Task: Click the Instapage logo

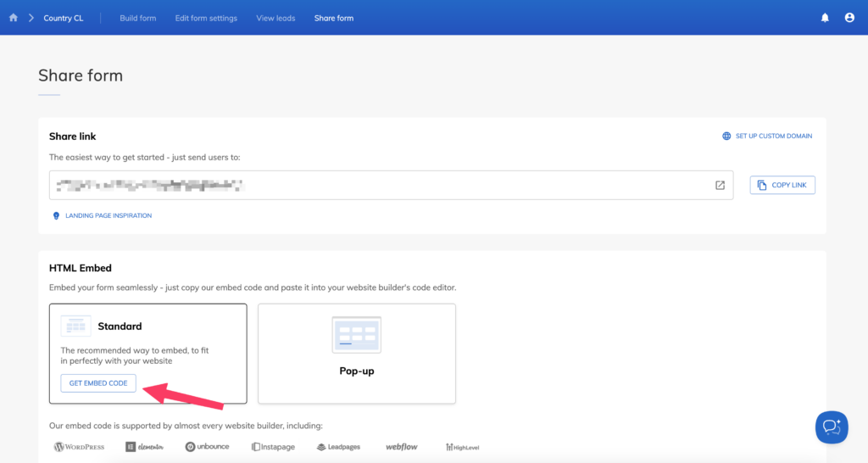Action: (x=273, y=447)
